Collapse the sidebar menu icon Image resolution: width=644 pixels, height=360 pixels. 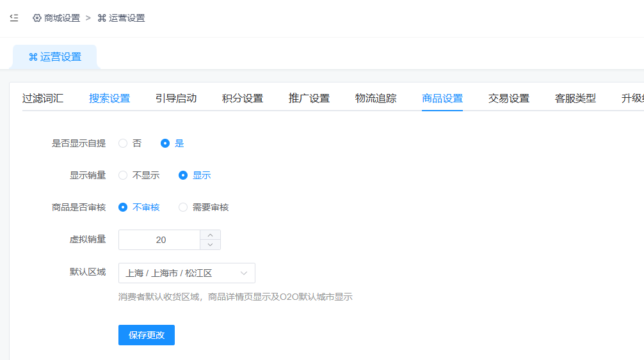pos(14,18)
